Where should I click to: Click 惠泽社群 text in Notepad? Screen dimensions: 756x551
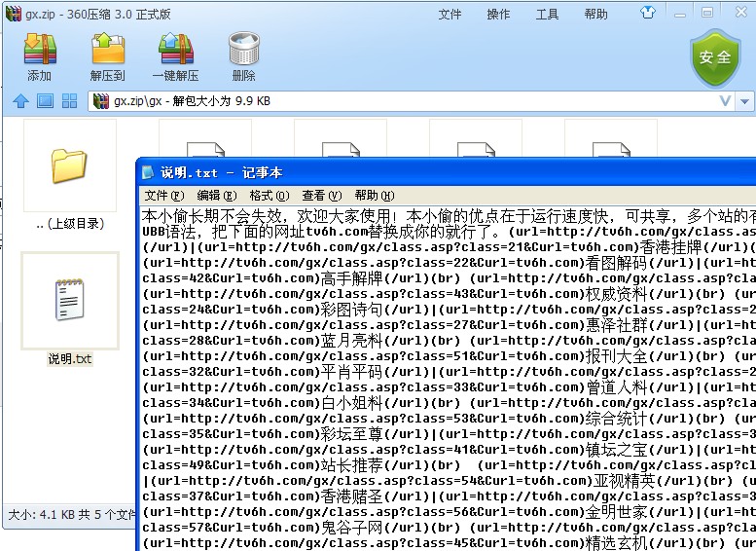click(x=616, y=325)
